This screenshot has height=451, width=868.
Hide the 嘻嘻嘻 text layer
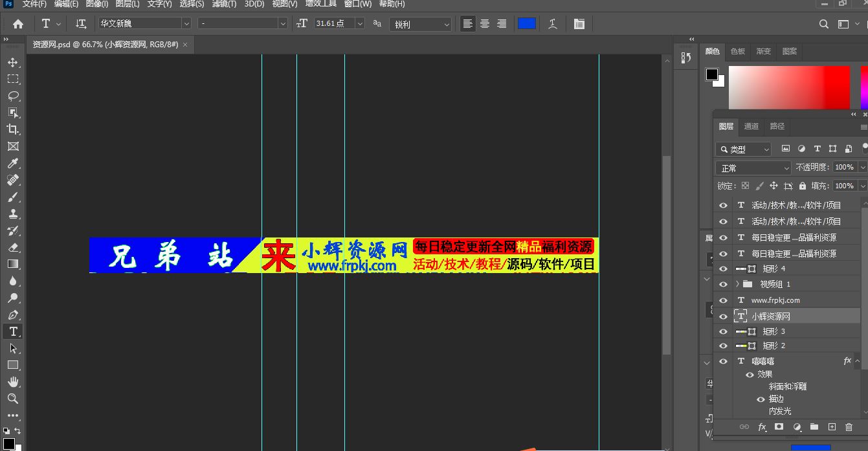click(x=724, y=362)
